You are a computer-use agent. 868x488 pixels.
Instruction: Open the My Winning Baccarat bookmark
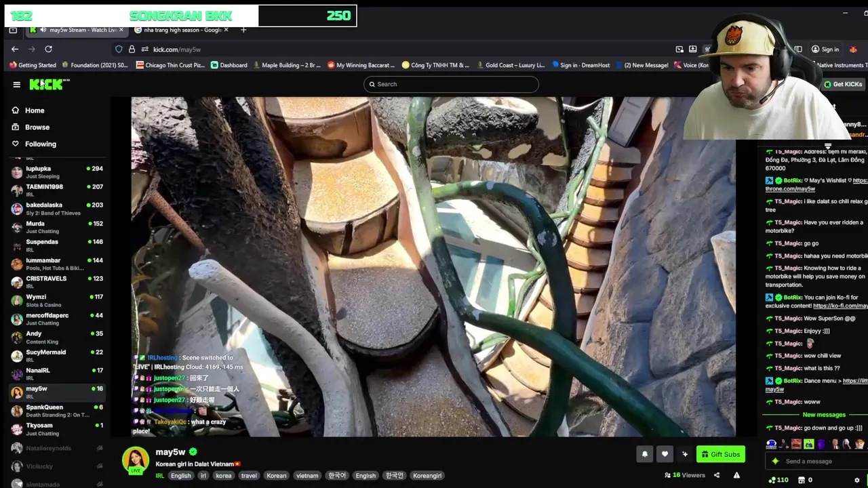(x=361, y=65)
